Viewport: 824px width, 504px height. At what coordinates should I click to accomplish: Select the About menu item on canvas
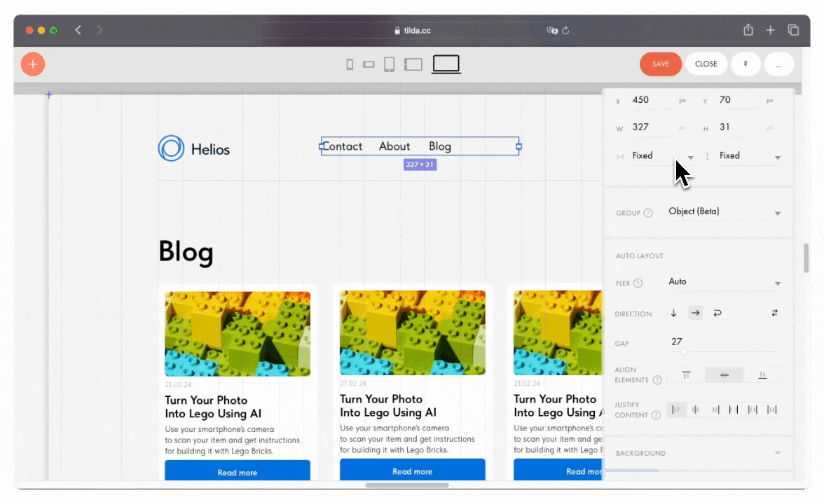394,146
